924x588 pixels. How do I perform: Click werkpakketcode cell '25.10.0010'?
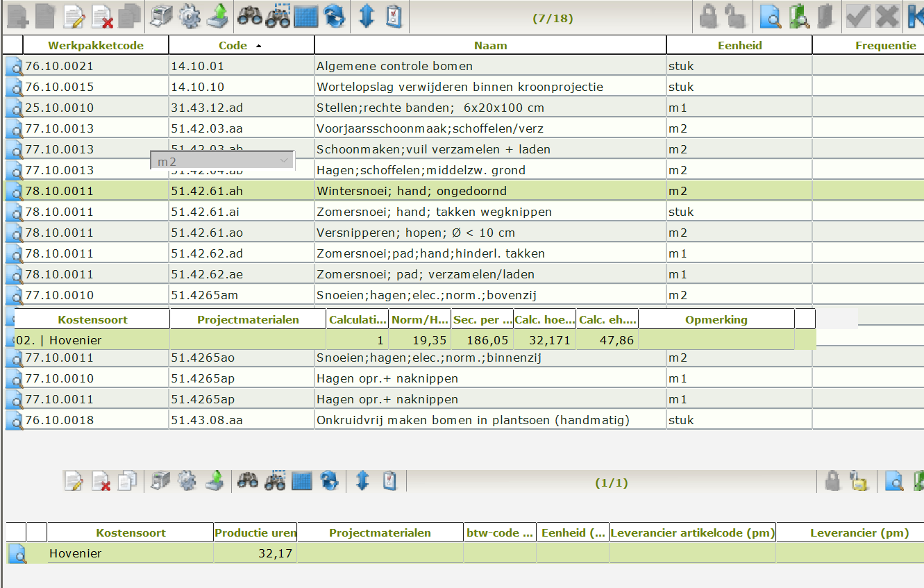pyautogui.click(x=96, y=108)
